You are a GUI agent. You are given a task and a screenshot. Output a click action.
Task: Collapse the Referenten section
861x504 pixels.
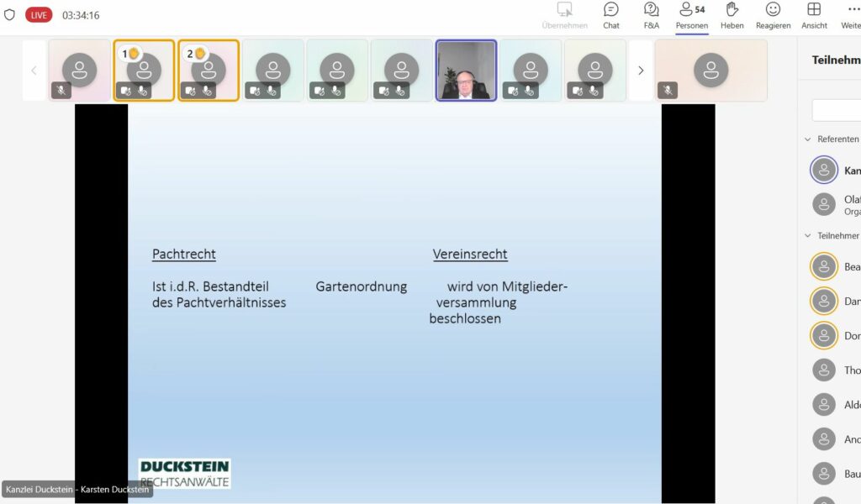808,139
